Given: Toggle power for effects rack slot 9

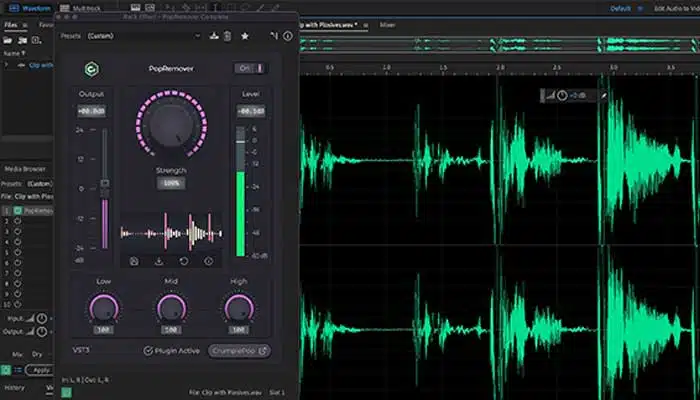Looking at the screenshot, I should click(x=18, y=294).
